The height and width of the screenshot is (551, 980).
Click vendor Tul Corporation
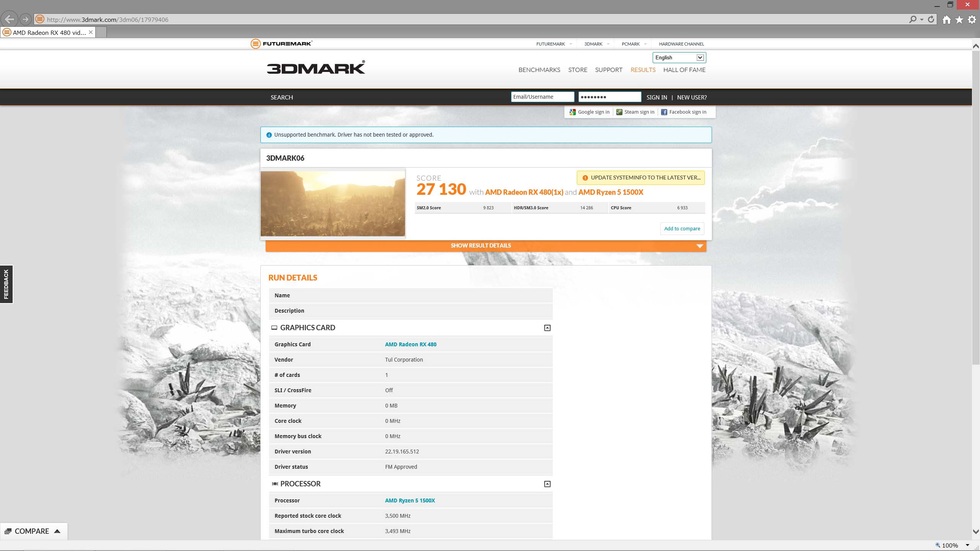(x=404, y=360)
